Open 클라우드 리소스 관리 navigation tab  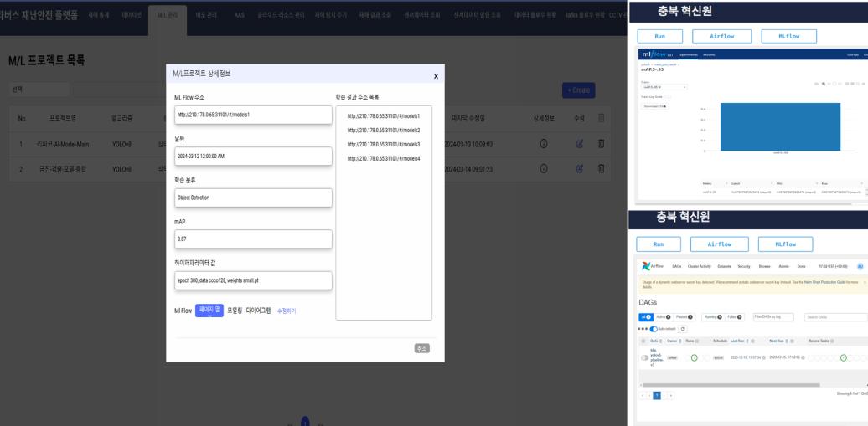click(x=281, y=16)
